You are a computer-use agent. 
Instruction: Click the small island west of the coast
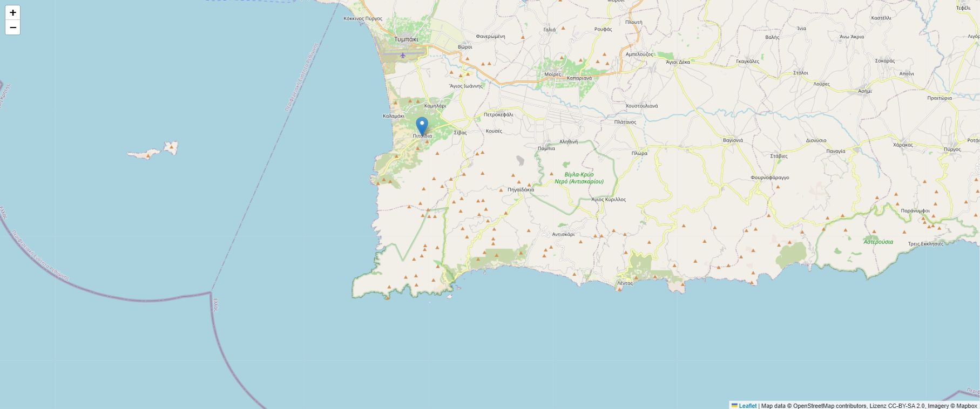(x=153, y=151)
